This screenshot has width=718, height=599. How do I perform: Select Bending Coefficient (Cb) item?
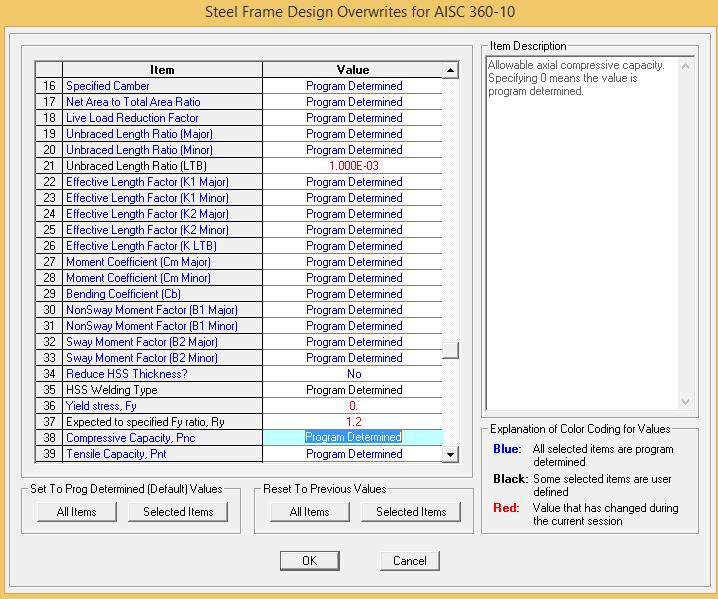(162, 294)
